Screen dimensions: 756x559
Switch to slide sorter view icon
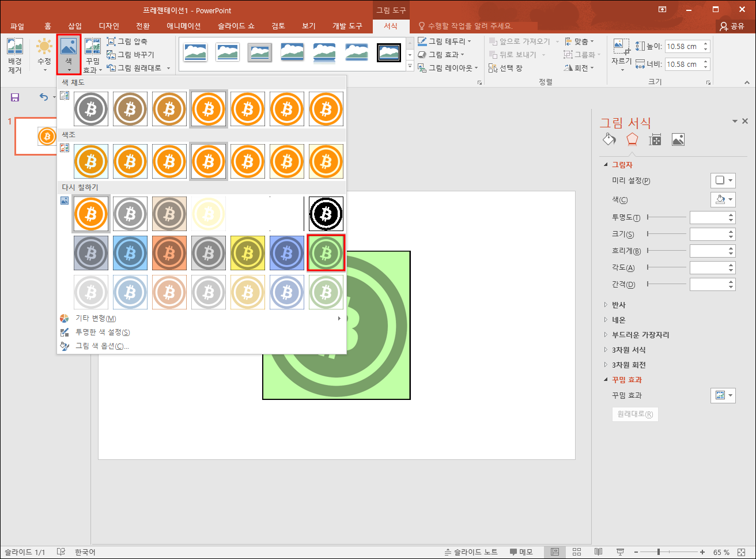576,552
